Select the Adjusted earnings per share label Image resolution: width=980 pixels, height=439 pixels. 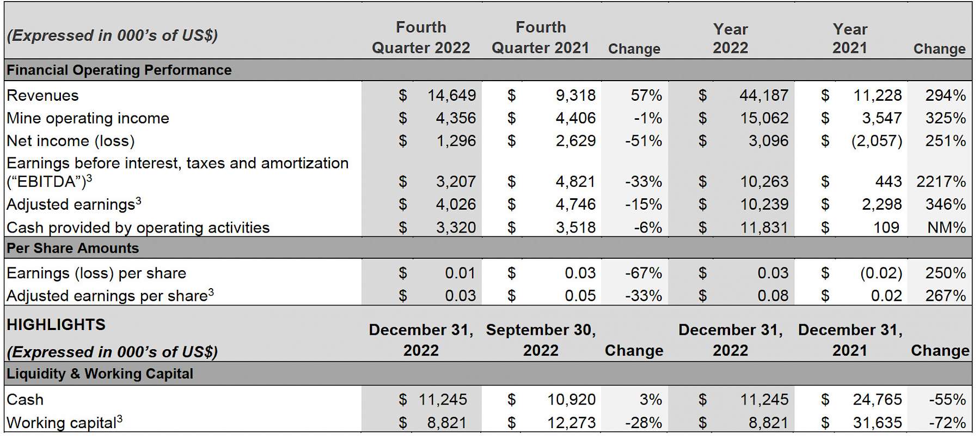point(110,296)
